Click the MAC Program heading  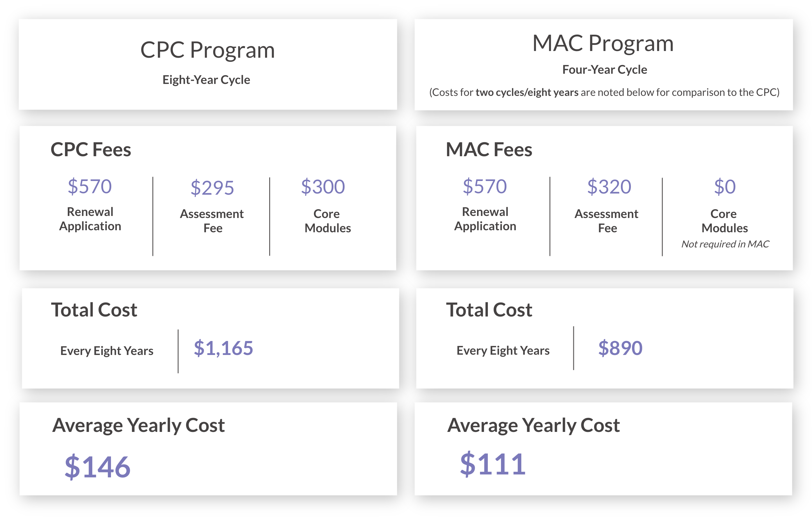click(x=603, y=44)
